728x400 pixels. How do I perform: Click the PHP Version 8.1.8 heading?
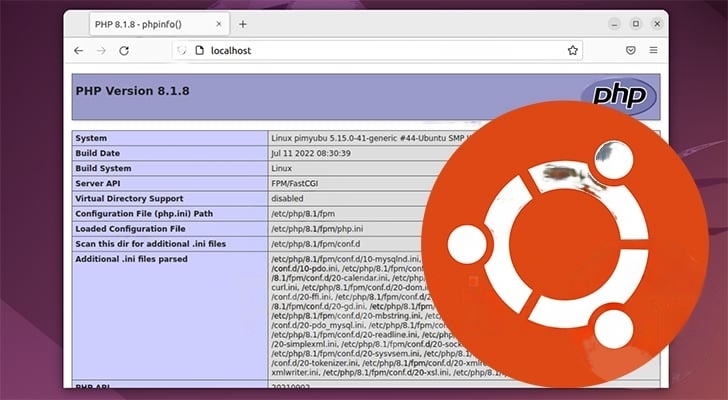132,91
